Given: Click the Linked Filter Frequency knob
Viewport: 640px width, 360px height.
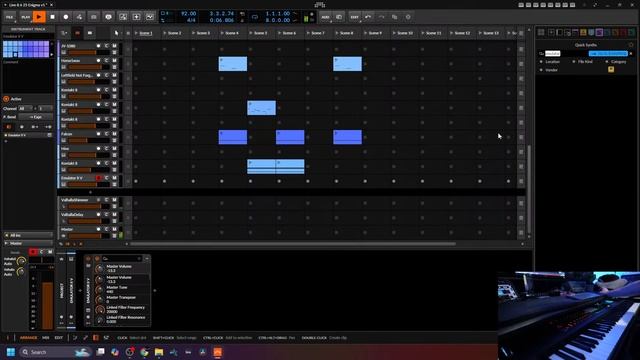Looking at the screenshot, I should [100, 309].
